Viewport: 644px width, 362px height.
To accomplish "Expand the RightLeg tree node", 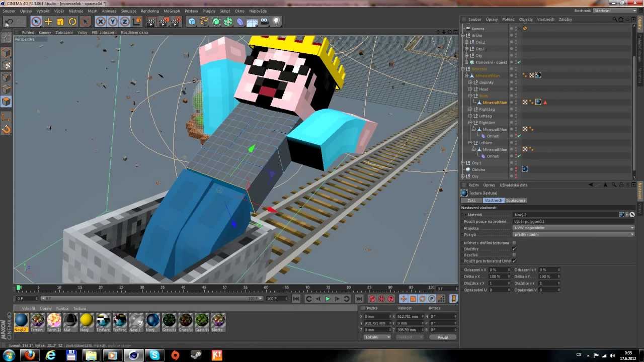I will 470,109.
